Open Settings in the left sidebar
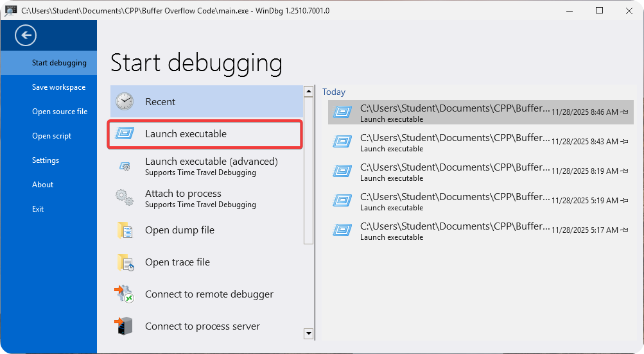The image size is (644, 354). (x=45, y=160)
